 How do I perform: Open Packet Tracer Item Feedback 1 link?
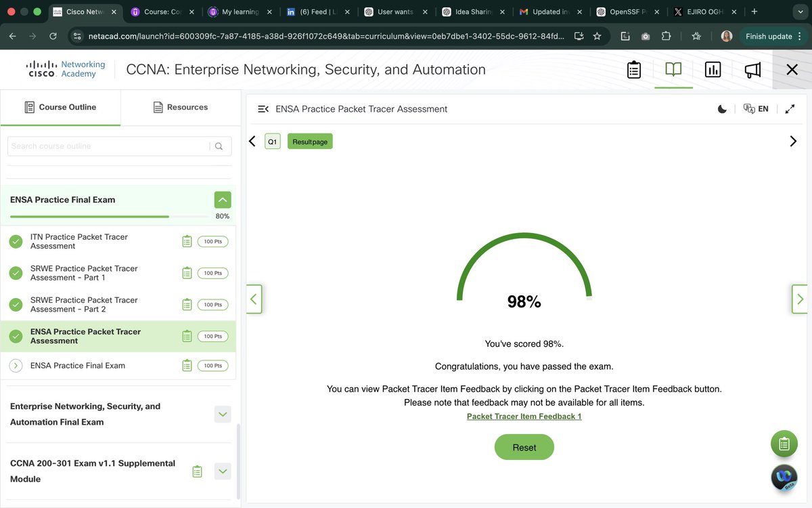[524, 417]
